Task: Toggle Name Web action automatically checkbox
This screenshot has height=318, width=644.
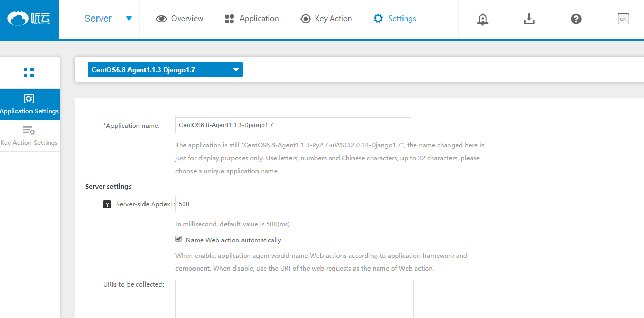Action: point(179,239)
